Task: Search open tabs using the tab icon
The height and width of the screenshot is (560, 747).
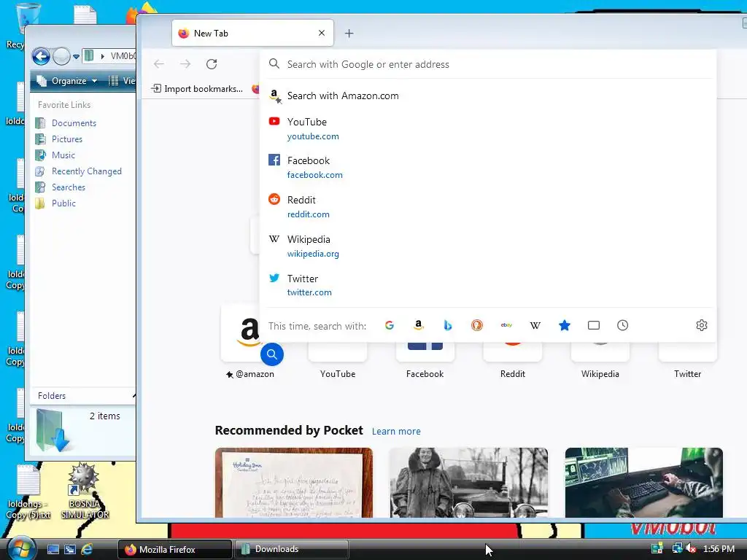Action: pos(594,325)
